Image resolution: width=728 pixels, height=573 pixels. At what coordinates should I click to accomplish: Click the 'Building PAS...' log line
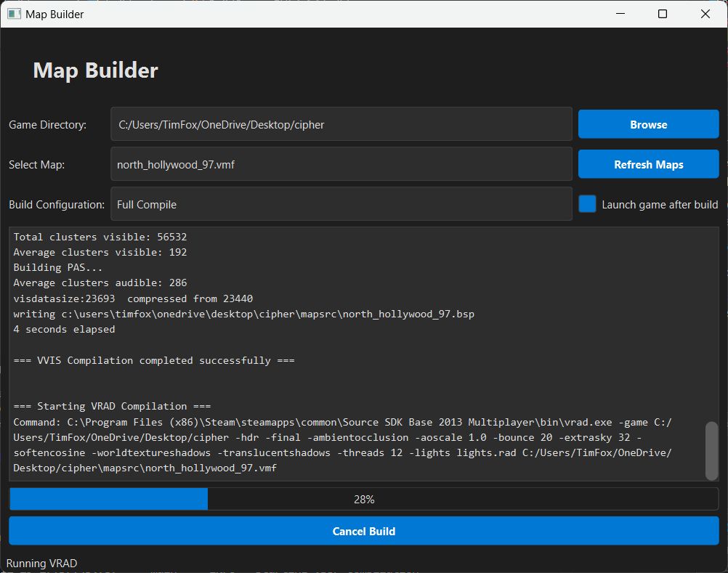pos(58,267)
